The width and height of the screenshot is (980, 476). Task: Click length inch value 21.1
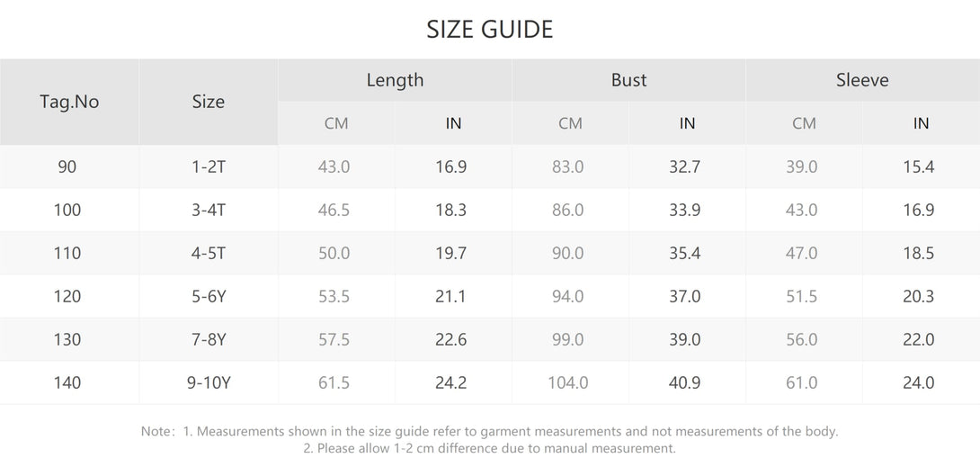450,296
